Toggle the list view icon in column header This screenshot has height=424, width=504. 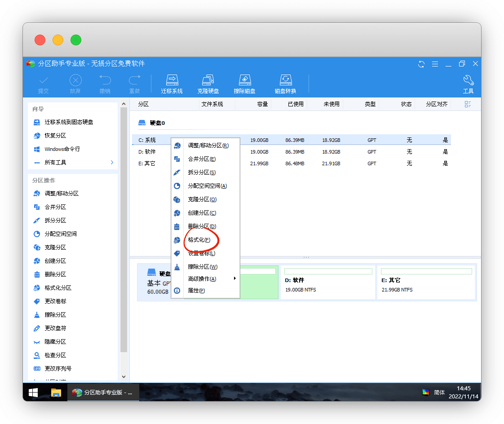coord(468,104)
